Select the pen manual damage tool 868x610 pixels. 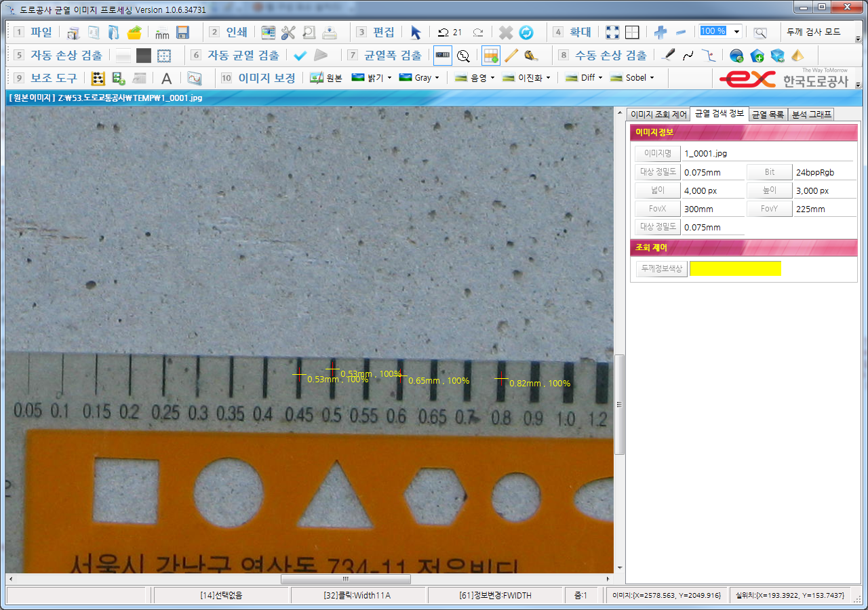tap(668, 56)
